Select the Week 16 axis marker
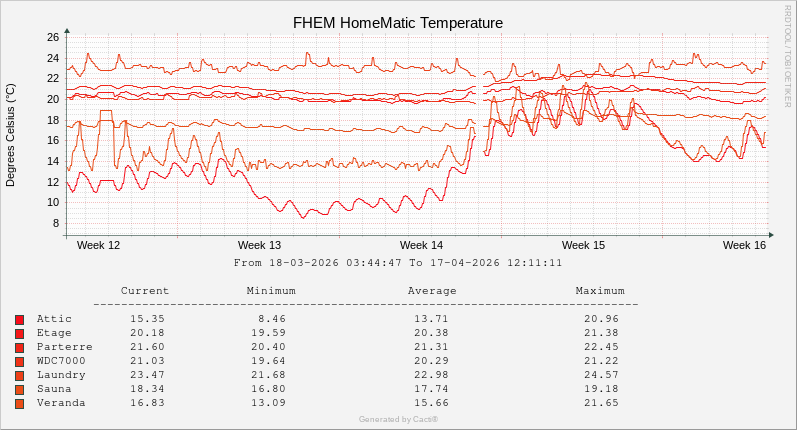Viewport: 797px width, 430px height. [x=744, y=245]
